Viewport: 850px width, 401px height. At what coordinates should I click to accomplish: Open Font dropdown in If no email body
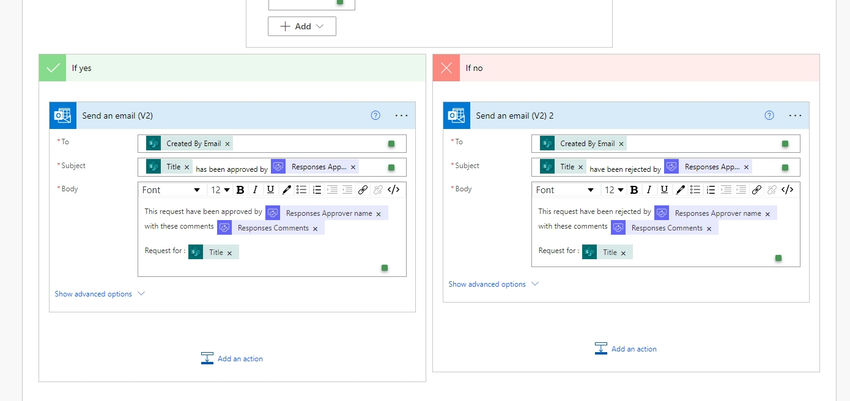click(x=565, y=190)
